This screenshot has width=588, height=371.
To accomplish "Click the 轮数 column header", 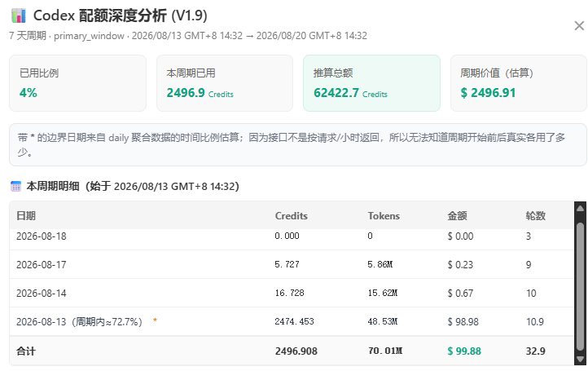I will [536, 216].
